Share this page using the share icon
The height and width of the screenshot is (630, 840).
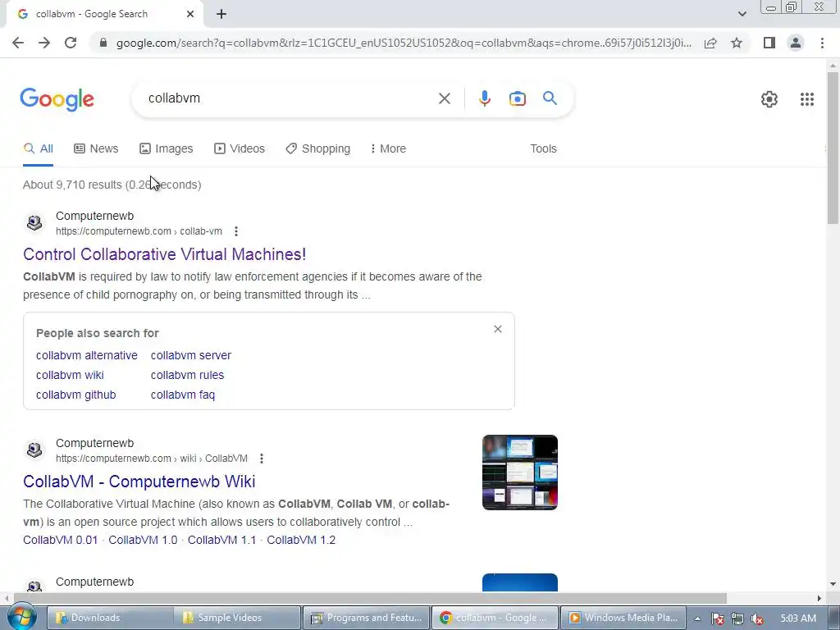[710, 43]
